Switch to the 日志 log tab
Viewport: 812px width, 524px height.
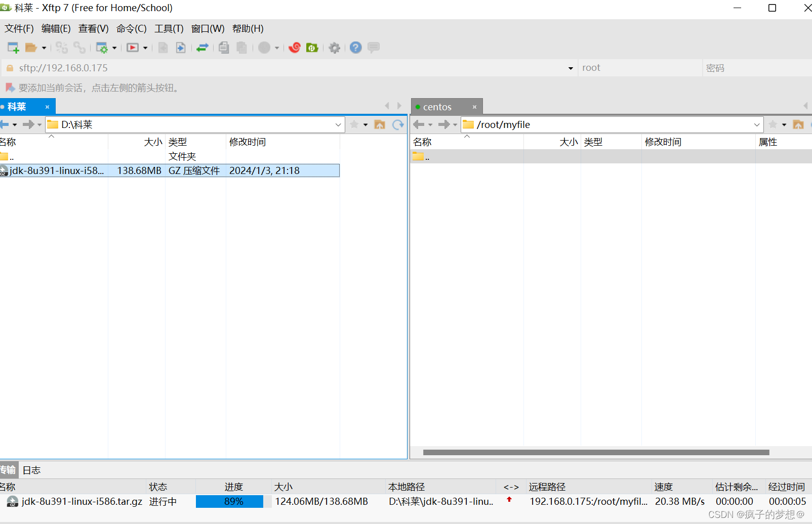[31, 470]
